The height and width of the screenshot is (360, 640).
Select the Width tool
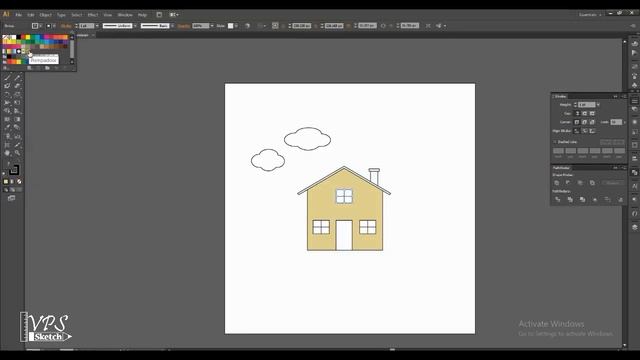tap(7, 102)
